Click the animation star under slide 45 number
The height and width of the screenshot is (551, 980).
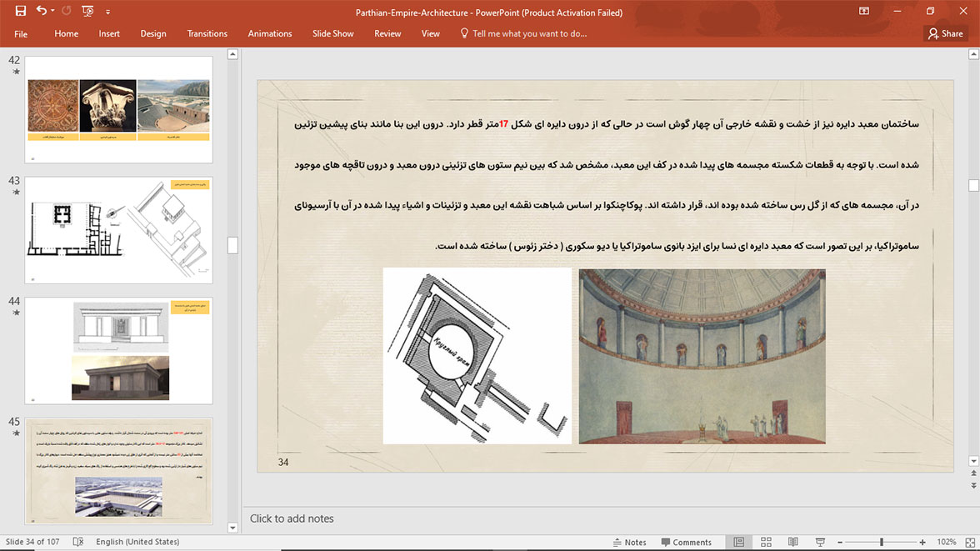click(x=17, y=433)
